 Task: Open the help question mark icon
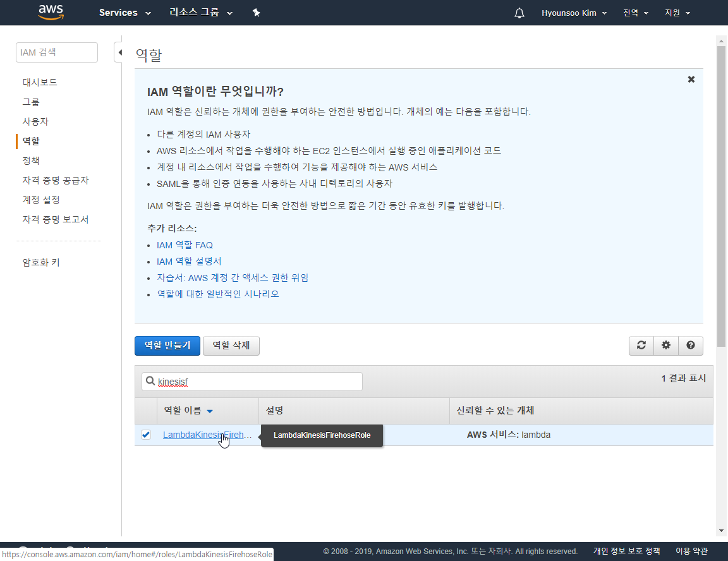click(x=690, y=345)
